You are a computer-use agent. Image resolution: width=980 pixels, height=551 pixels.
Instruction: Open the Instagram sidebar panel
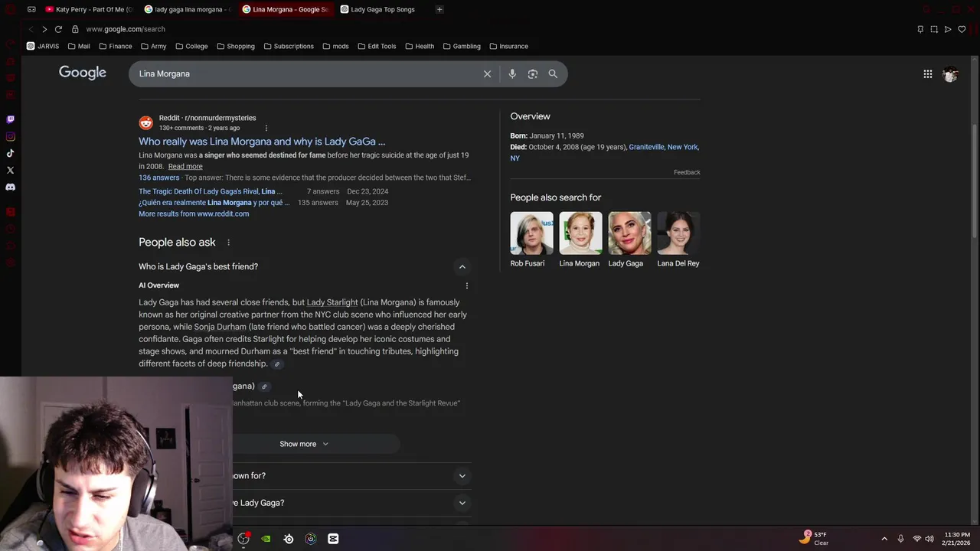pos(10,136)
